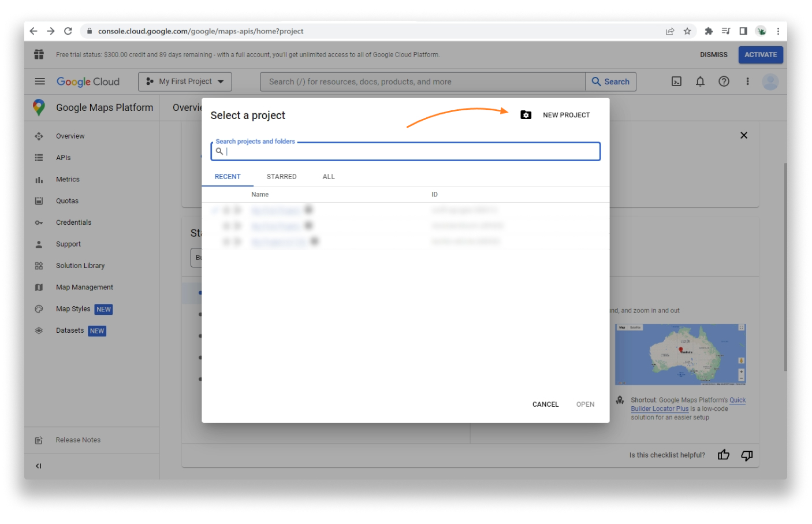The width and height of the screenshot is (812, 524).
Task: Open the browser extensions puzzle icon
Action: pos(709,31)
